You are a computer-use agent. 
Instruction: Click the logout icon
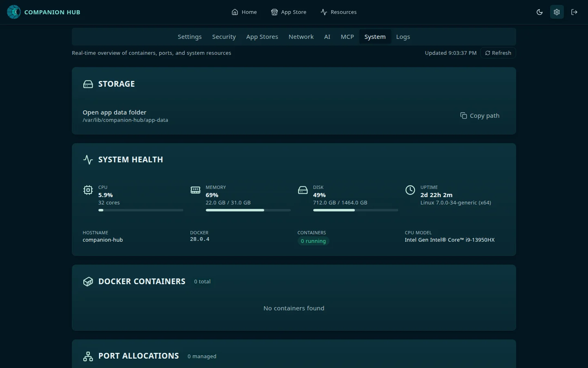574,12
